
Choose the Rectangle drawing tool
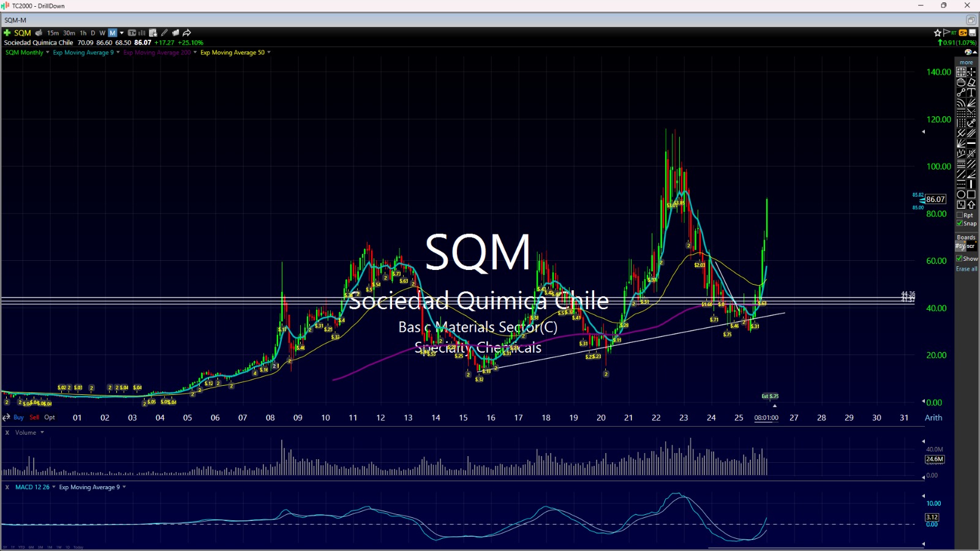(971, 195)
